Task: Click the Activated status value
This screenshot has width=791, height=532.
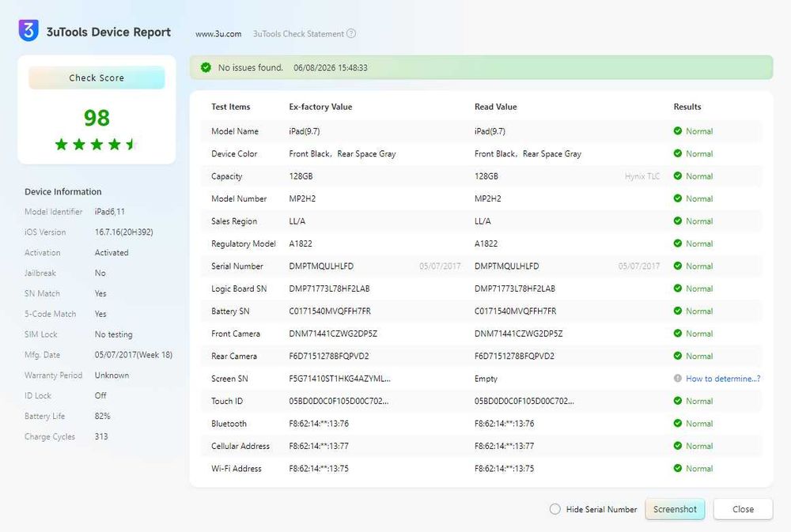Action: [x=112, y=253]
